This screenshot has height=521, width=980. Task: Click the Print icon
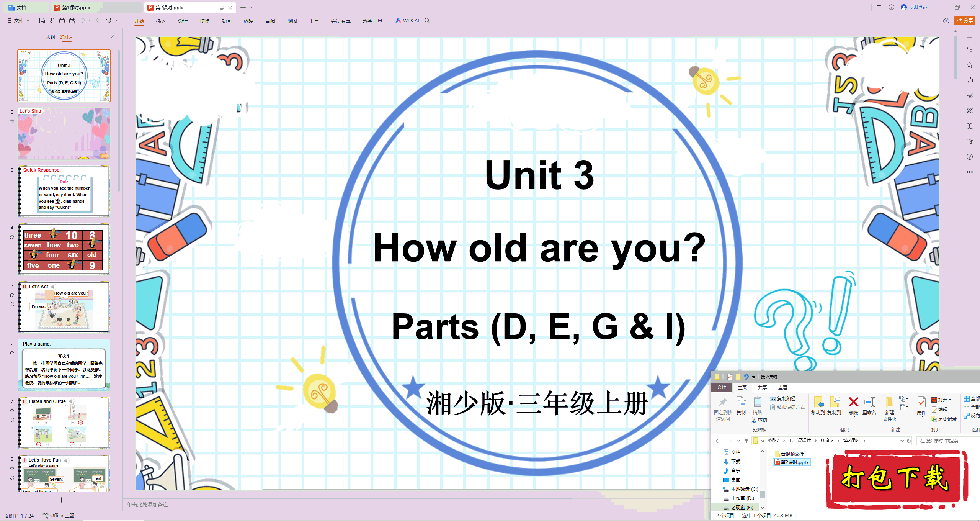pyautogui.click(x=62, y=21)
